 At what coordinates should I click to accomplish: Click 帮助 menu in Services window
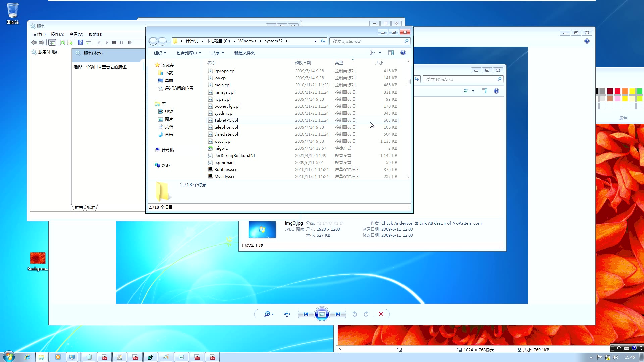pyautogui.click(x=95, y=34)
